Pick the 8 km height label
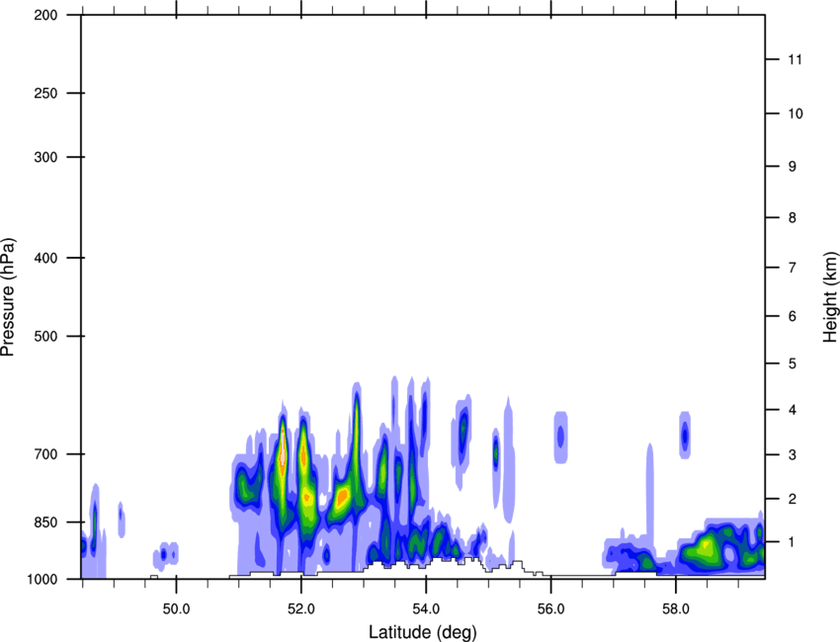This screenshot has width=840, height=642. coord(793,218)
